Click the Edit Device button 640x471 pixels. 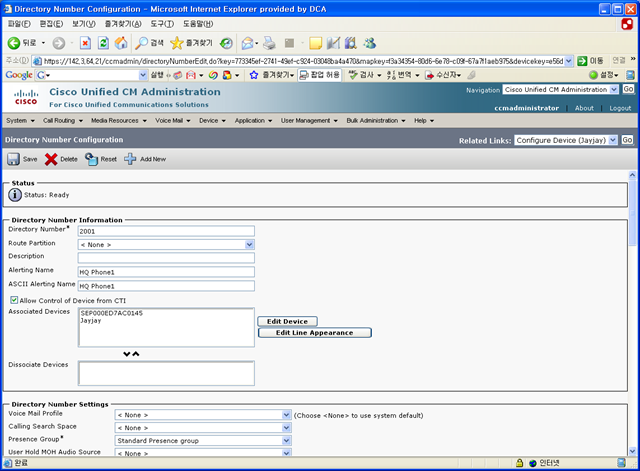pyautogui.click(x=287, y=321)
